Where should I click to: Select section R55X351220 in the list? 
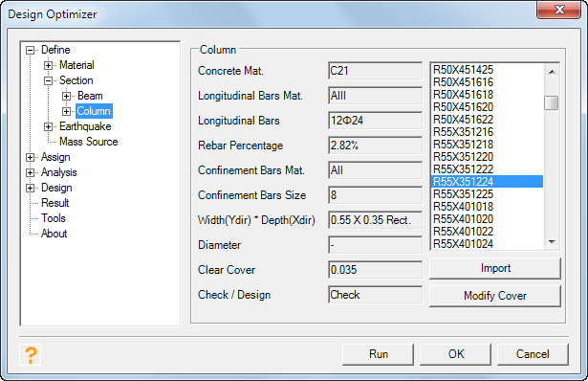487,157
